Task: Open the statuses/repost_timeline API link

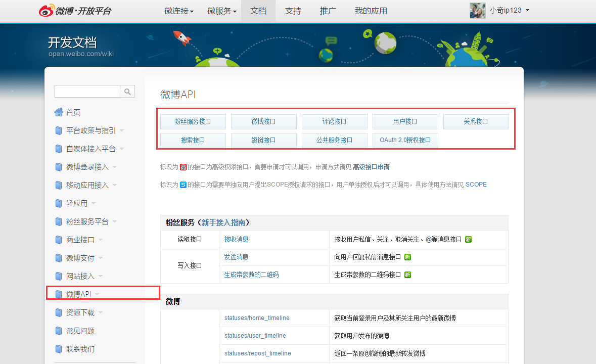Action: (258, 353)
